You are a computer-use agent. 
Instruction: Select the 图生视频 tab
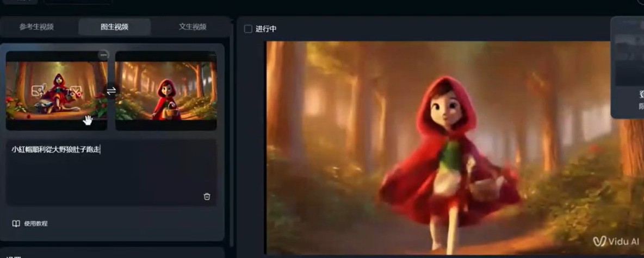pyautogui.click(x=114, y=27)
